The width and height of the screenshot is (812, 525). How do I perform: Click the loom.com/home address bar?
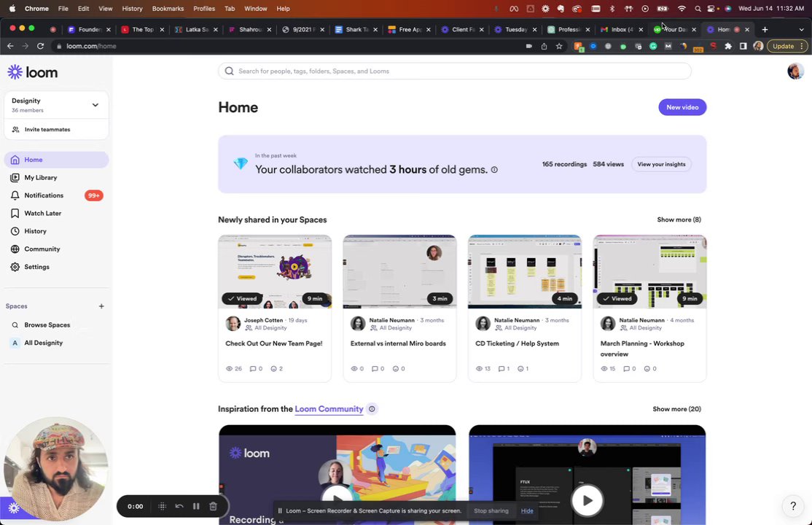coord(287,46)
